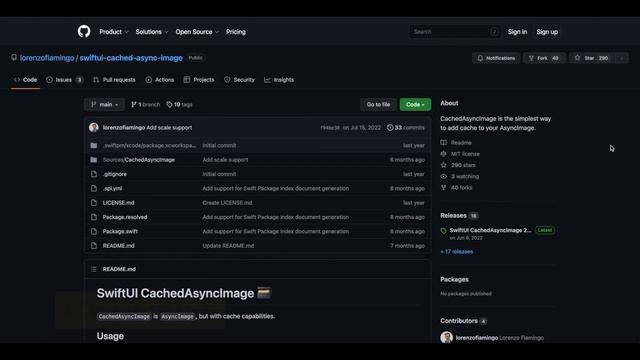640x360 pixels.
Task: Click the file icon beside LICENSE.md
Action: click(x=94, y=202)
